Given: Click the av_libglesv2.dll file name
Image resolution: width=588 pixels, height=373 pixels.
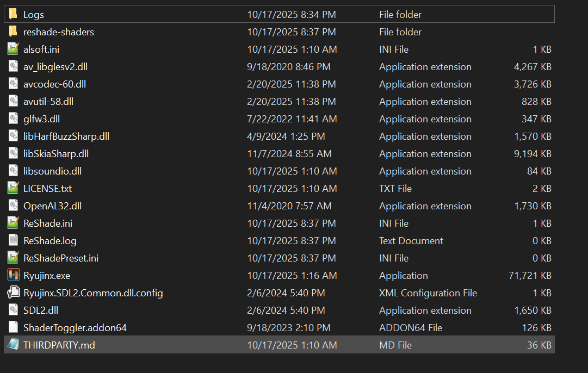Looking at the screenshot, I should [55, 67].
